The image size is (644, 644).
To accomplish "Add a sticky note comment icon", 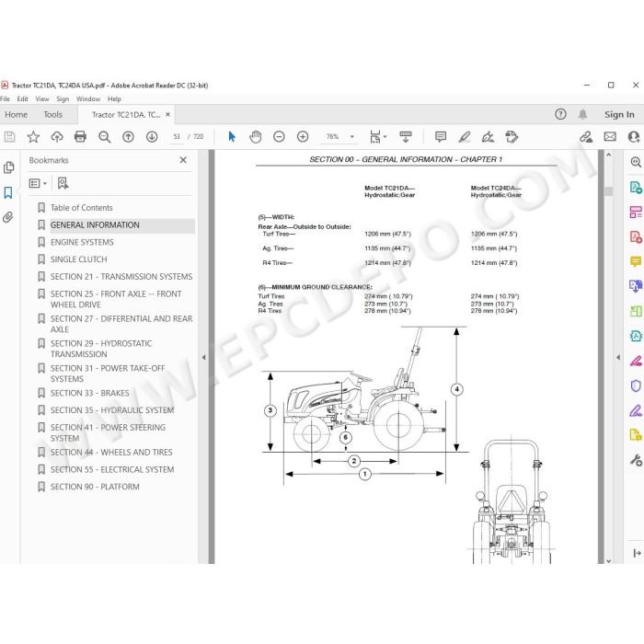I will click(x=441, y=137).
